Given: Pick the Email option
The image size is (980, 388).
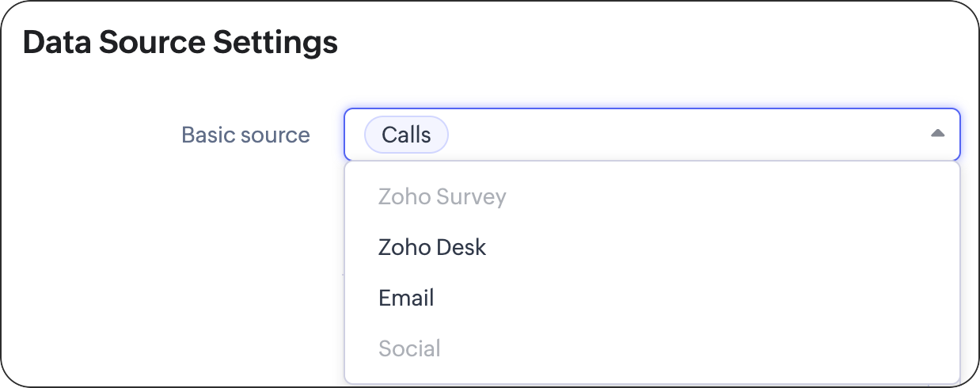Looking at the screenshot, I should [406, 298].
